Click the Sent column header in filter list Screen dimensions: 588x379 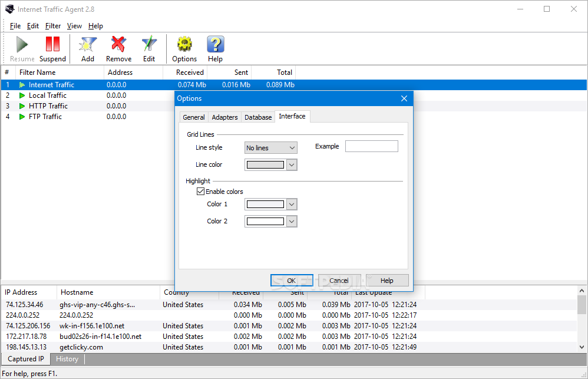pyautogui.click(x=229, y=72)
